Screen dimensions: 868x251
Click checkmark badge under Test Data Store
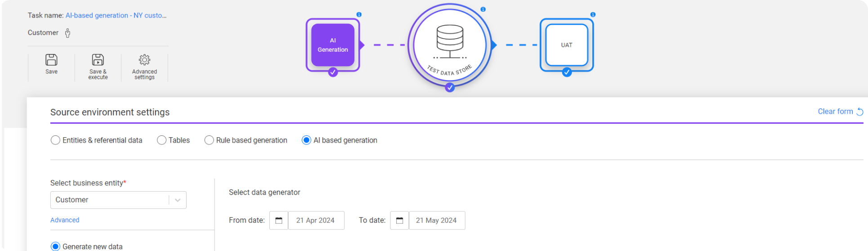450,87
